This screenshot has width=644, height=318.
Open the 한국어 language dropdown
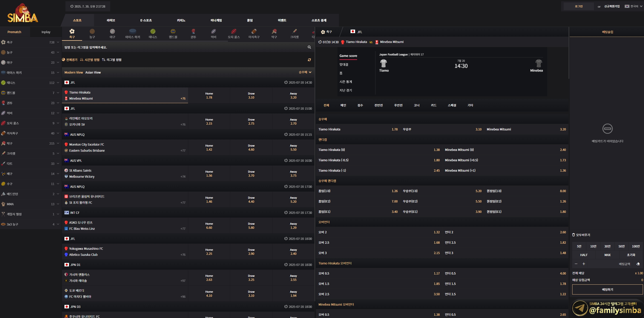click(634, 6)
